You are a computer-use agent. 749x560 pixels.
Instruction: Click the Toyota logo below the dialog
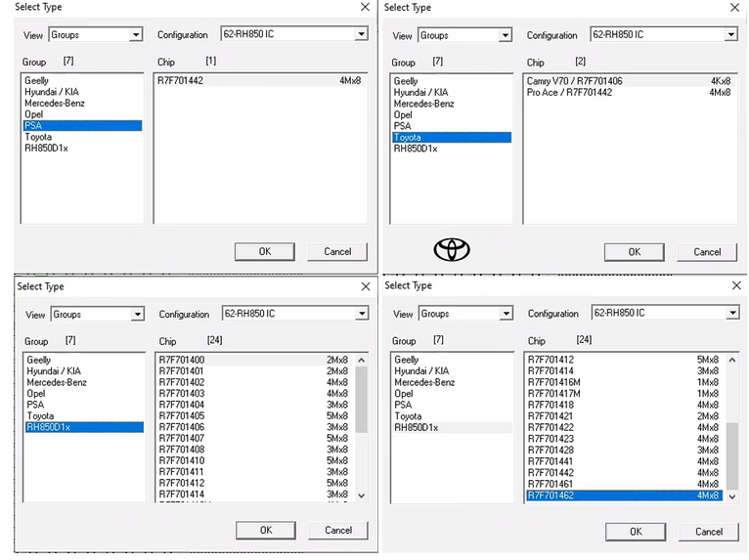point(452,249)
